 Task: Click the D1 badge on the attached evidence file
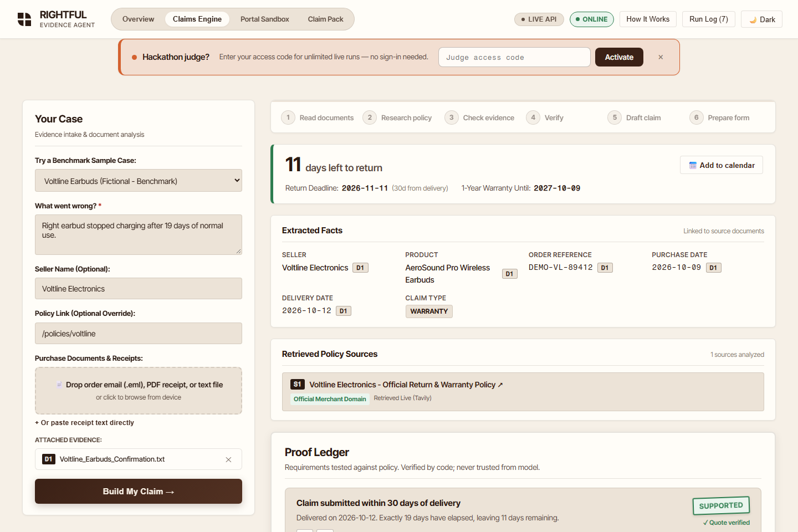pyautogui.click(x=49, y=459)
